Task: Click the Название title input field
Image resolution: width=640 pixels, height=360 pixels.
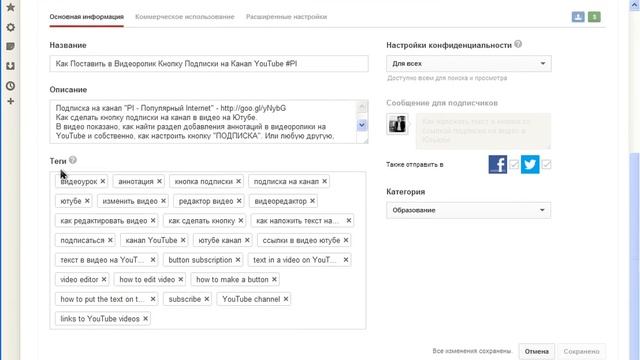Action: [x=209, y=64]
